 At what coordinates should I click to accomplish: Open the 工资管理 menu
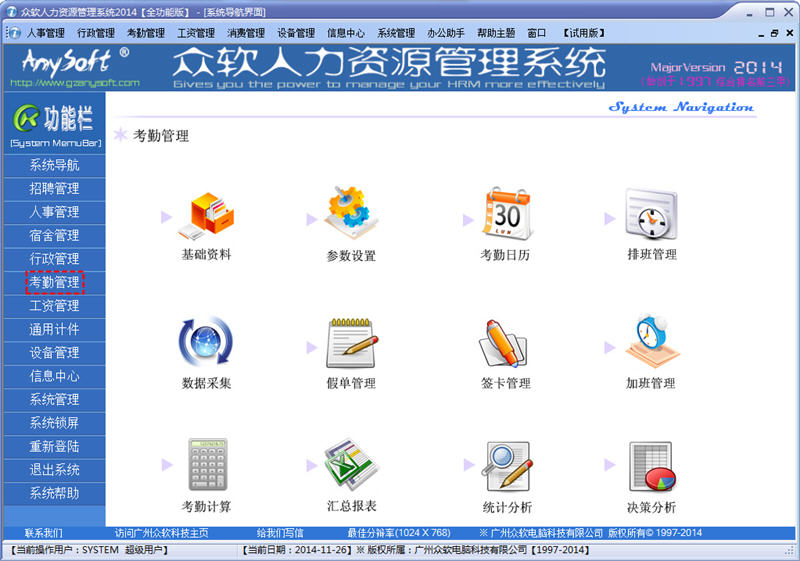tap(196, 33)
